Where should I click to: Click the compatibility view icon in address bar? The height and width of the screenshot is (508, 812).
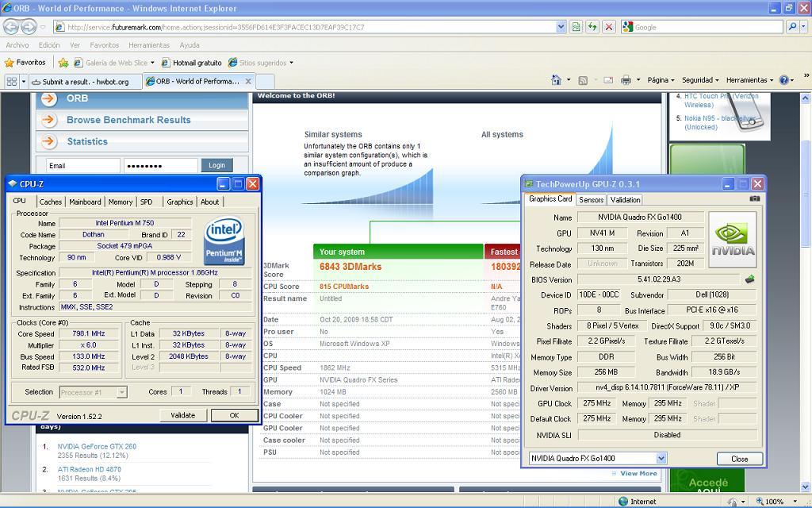click(x=576, y=27)
